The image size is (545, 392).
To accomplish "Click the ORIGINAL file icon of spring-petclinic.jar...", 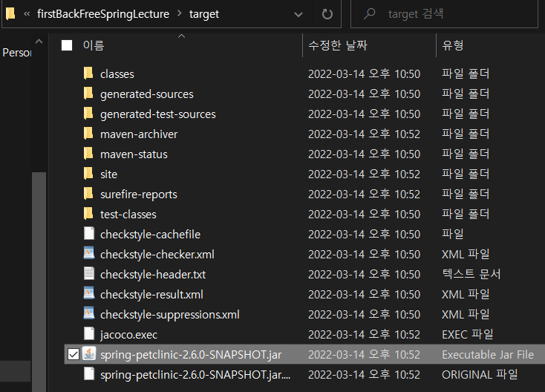I will tap(89, 374).
